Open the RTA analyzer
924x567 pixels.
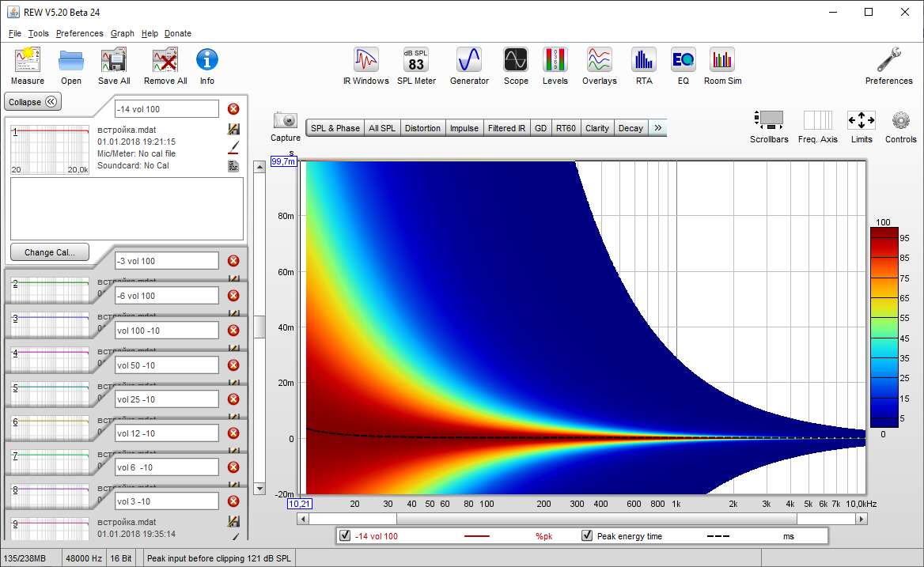pos(643,66)
